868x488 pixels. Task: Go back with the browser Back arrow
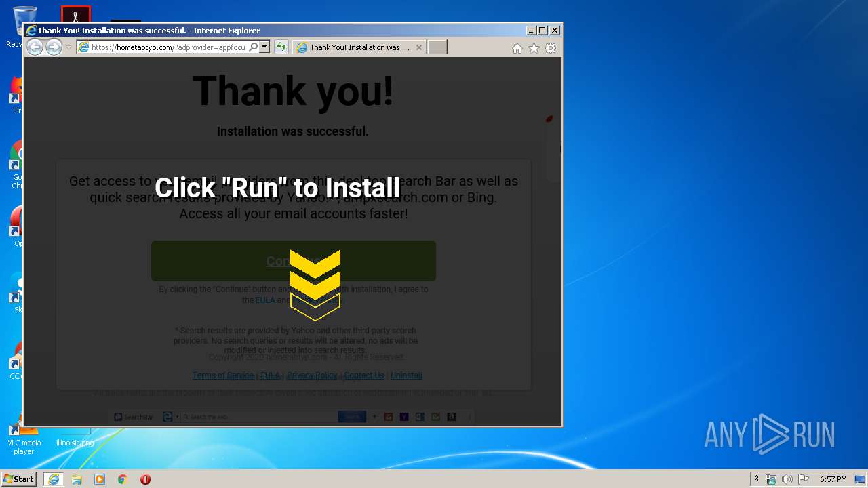pyautogui.click(x=35, y=47)
